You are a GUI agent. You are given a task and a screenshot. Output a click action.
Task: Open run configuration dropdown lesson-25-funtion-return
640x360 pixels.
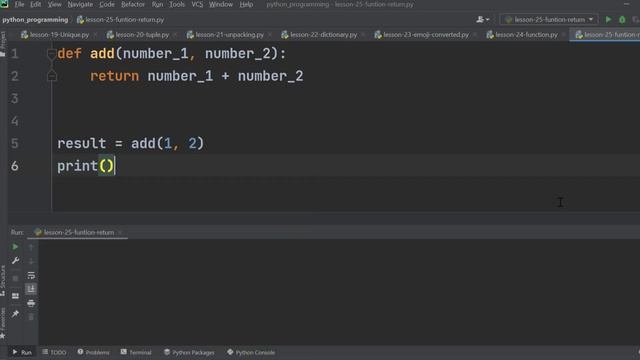pos(549,20)
